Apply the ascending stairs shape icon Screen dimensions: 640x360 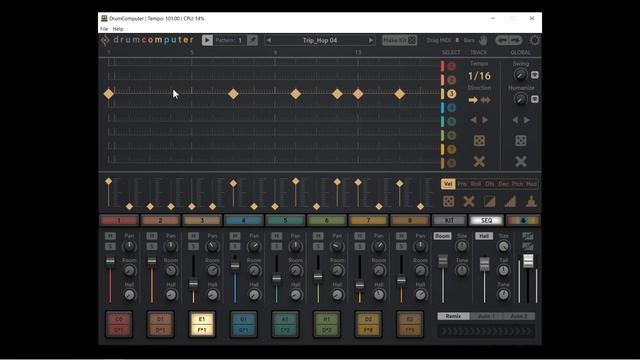click(510, 201)
